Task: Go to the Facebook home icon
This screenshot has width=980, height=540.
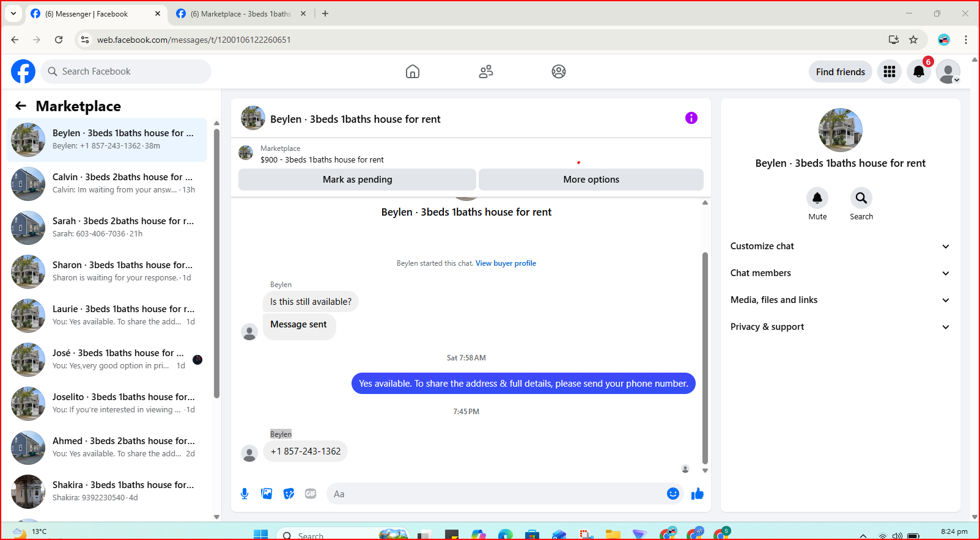Action: pos(413,71)
